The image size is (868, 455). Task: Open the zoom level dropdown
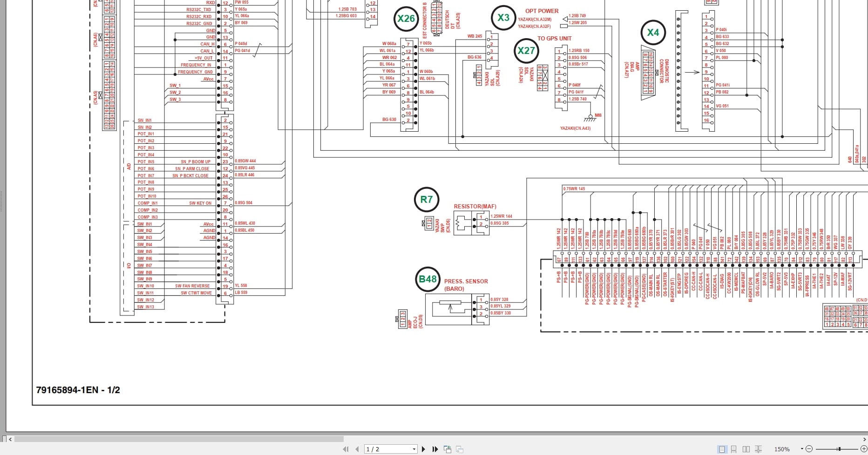tap(802, 449)
